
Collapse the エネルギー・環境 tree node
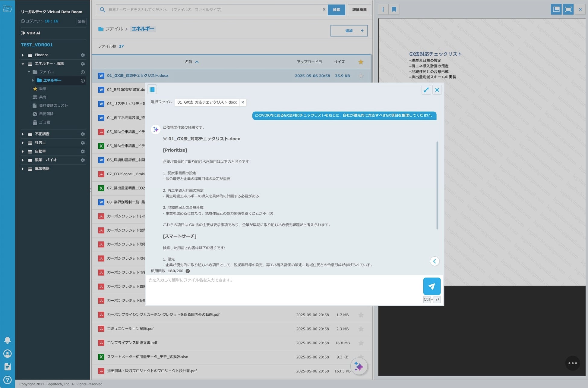(23, 64)
